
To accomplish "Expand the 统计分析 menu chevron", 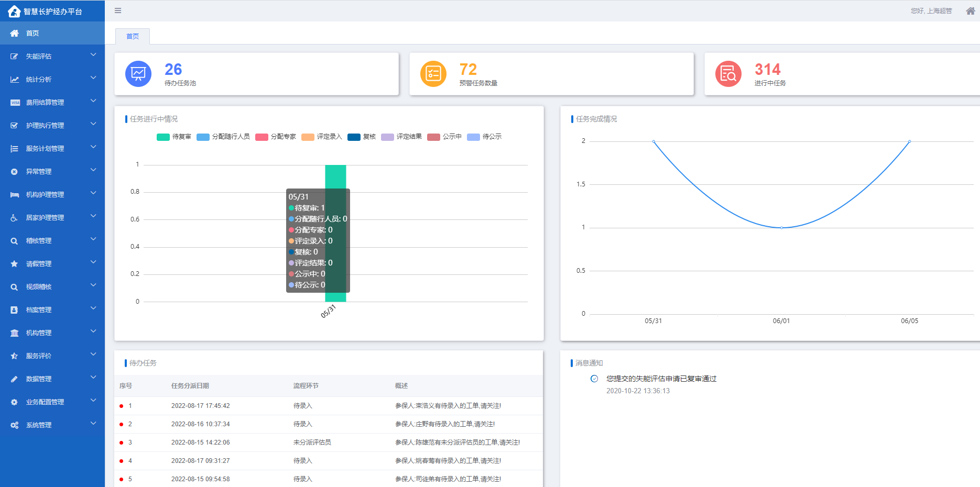I will coord(93,78).
